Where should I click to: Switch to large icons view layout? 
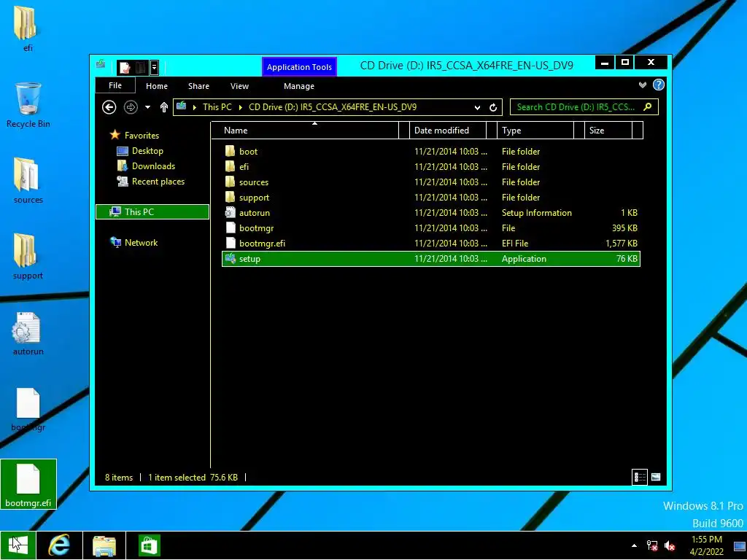(x=656, y=477)
